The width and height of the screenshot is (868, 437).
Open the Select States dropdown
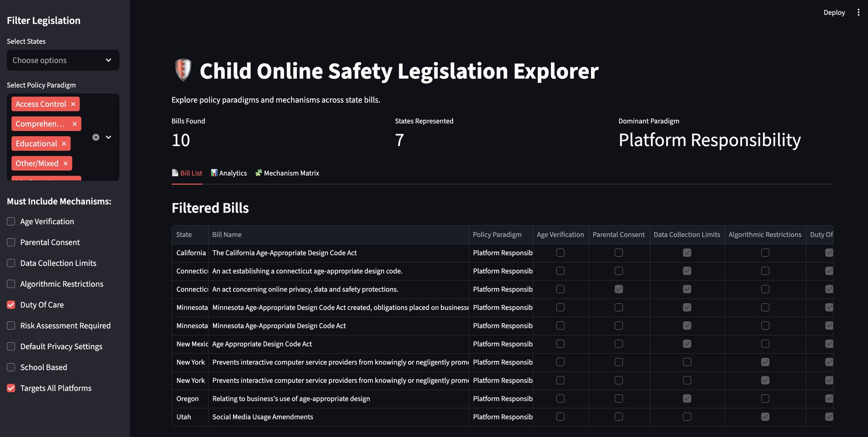[x=63, y=60]
